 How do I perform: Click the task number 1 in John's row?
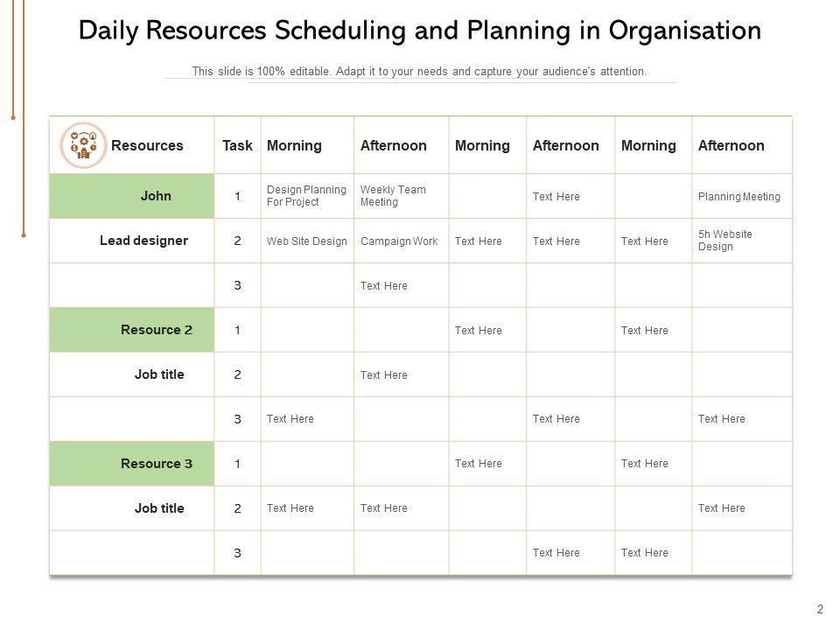(237, 197)
